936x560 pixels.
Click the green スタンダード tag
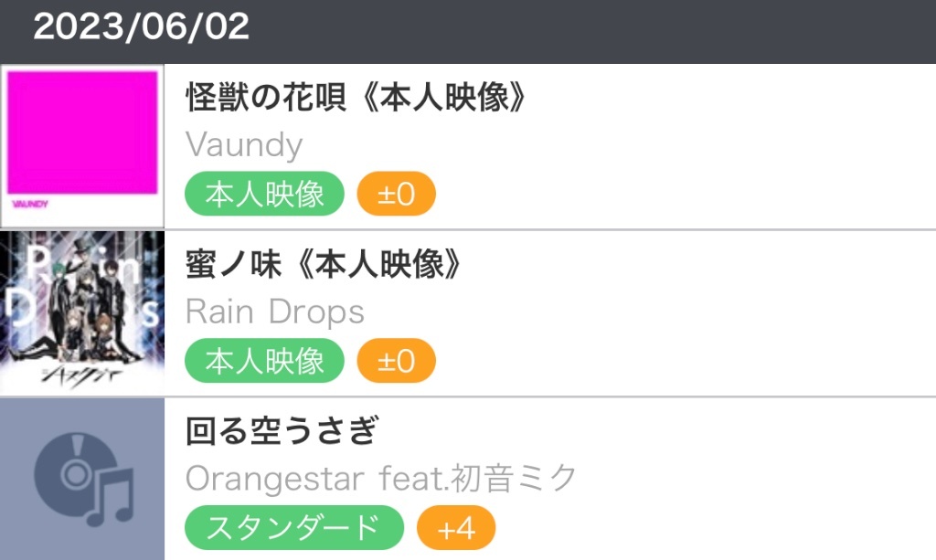point(294,528)
